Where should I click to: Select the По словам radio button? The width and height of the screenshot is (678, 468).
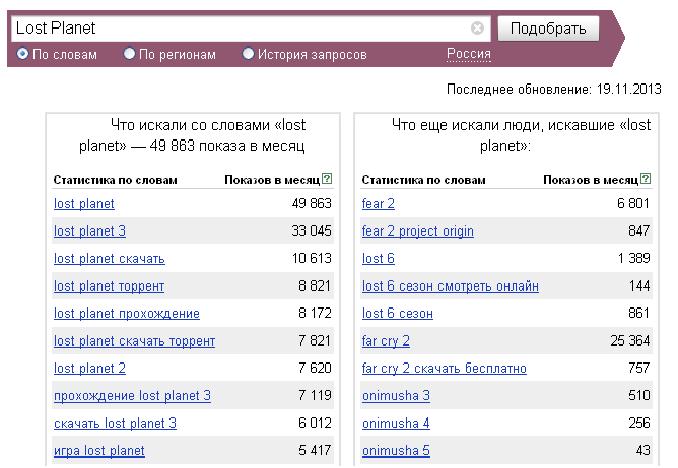[x=22, y=54]
